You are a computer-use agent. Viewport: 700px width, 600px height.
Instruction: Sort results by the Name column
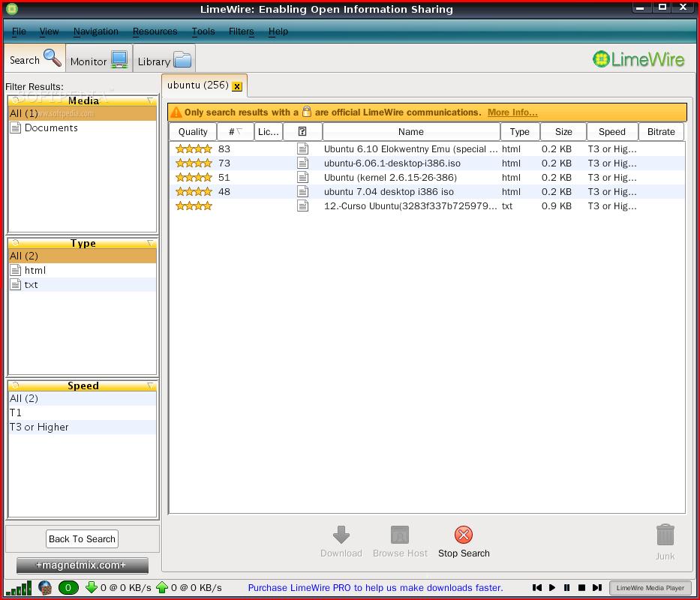pos(411,132)
